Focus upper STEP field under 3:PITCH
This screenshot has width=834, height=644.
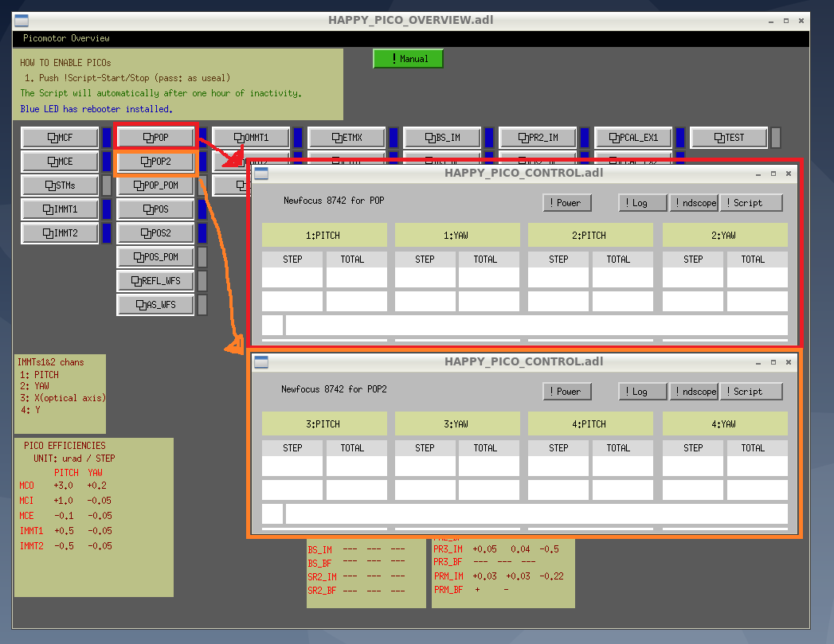coord(292,466)
